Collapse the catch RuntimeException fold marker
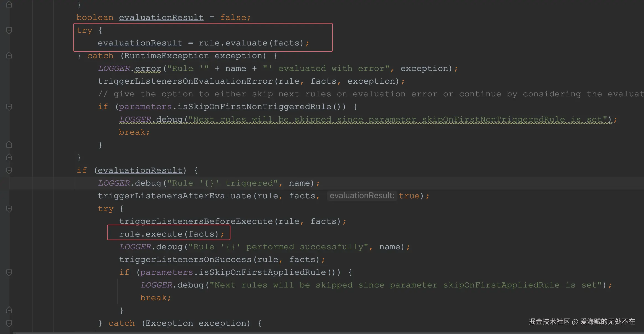644x334 pixels. [x=9, y=56]
